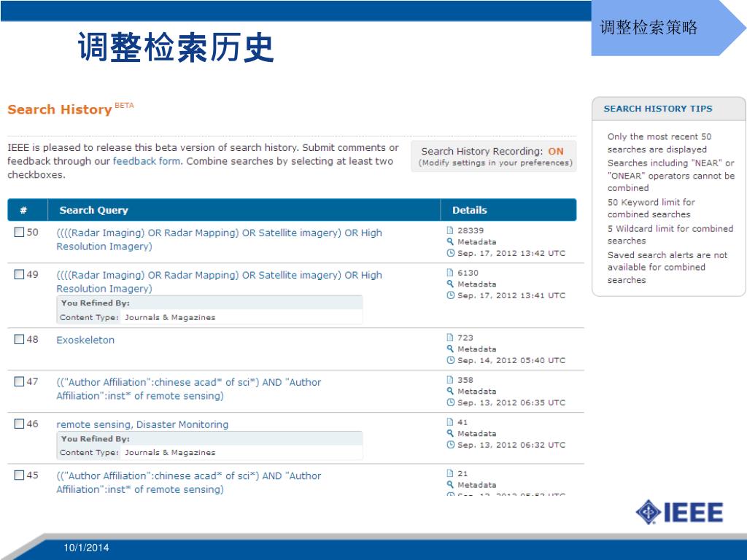Viewport: 747px width, 560px height.
Task: Tick the checkbox for search 46
Action: click(x=19, y=424)
